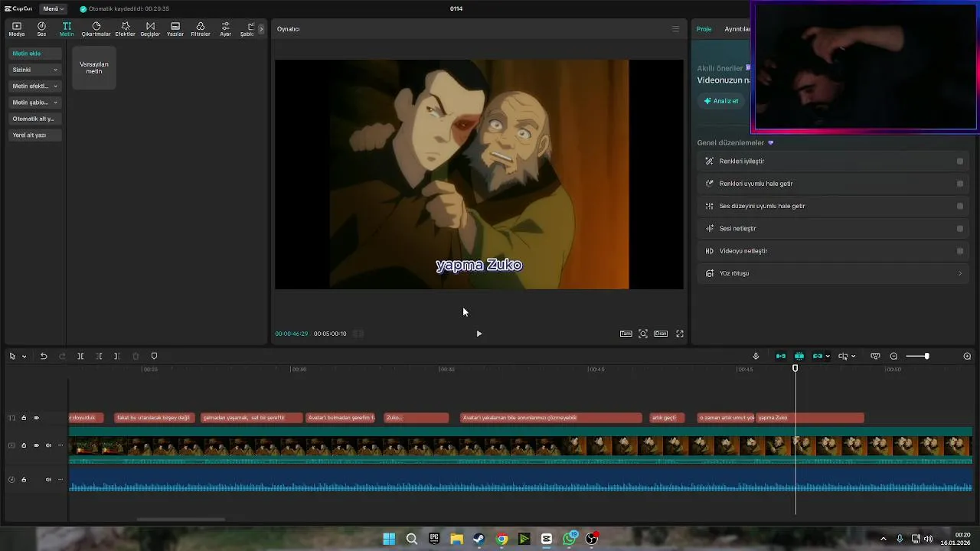Open the aspect ratio button
The width and height of the screenshot is (980, 551).
(x=661, y=334)
